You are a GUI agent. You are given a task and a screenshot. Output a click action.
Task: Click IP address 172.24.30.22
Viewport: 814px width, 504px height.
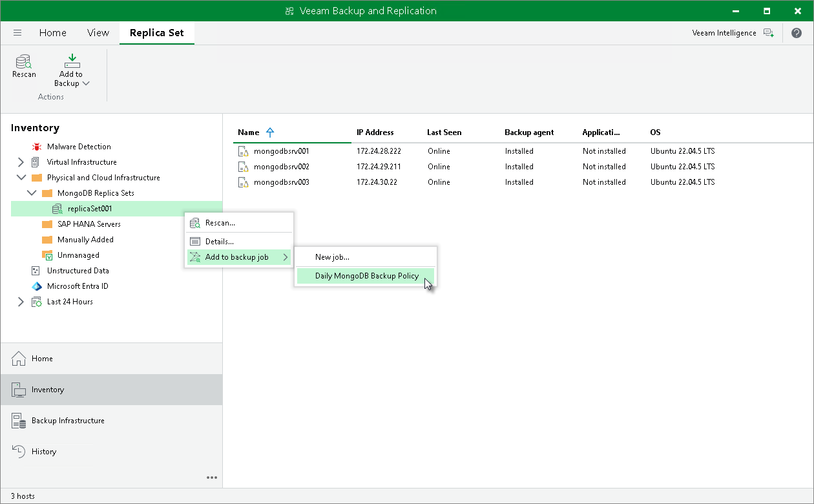tap(377, 182)
